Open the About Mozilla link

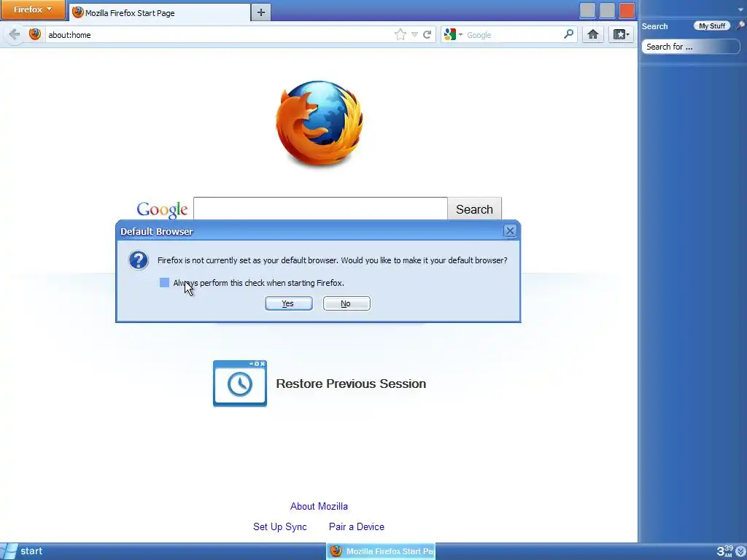(x=319, y=506)
